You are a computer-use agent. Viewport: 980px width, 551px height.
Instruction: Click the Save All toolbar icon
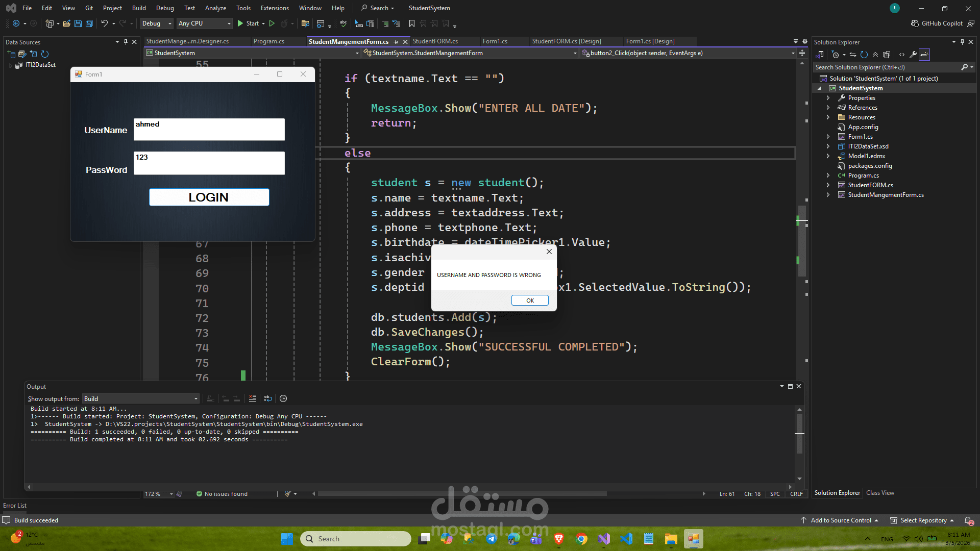coord(89,23)
